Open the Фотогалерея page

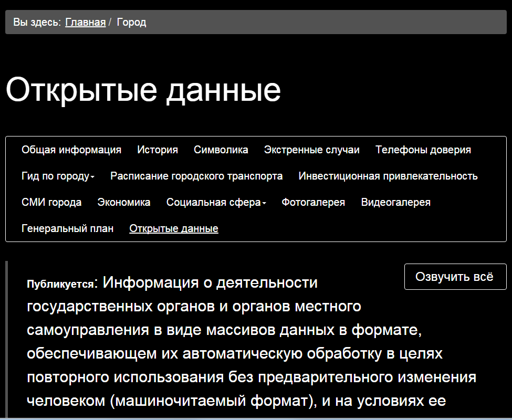[313, 202]
